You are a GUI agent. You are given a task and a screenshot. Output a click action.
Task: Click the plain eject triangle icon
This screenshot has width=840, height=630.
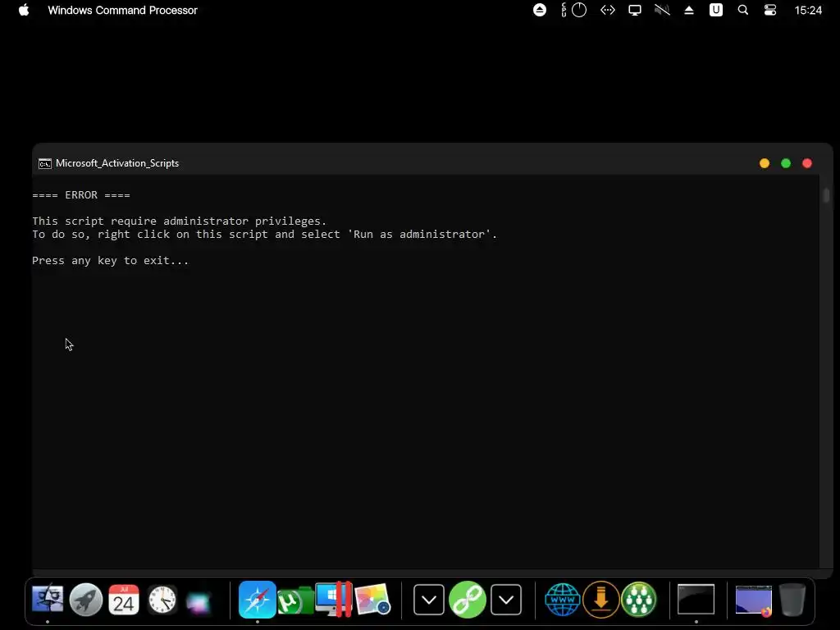coord(689,10)
